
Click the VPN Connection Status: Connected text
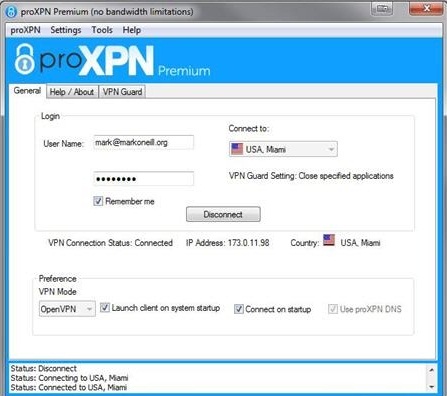[x=110, y=243]
